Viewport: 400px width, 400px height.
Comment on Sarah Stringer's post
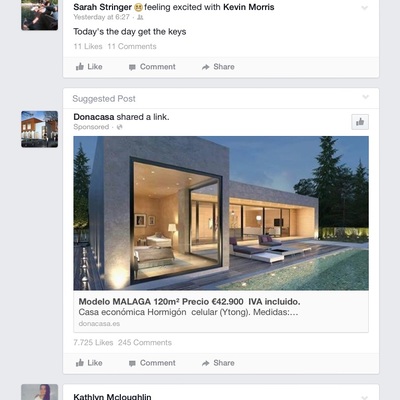point(152,67)
